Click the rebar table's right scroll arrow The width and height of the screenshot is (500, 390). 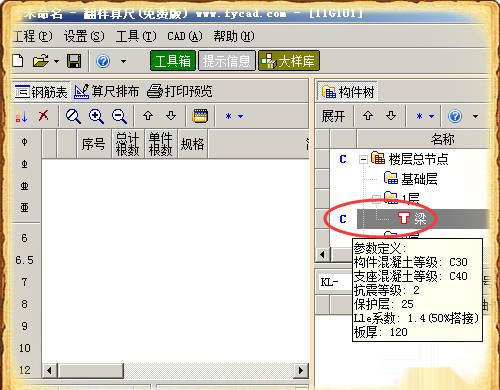pos(301,370)
